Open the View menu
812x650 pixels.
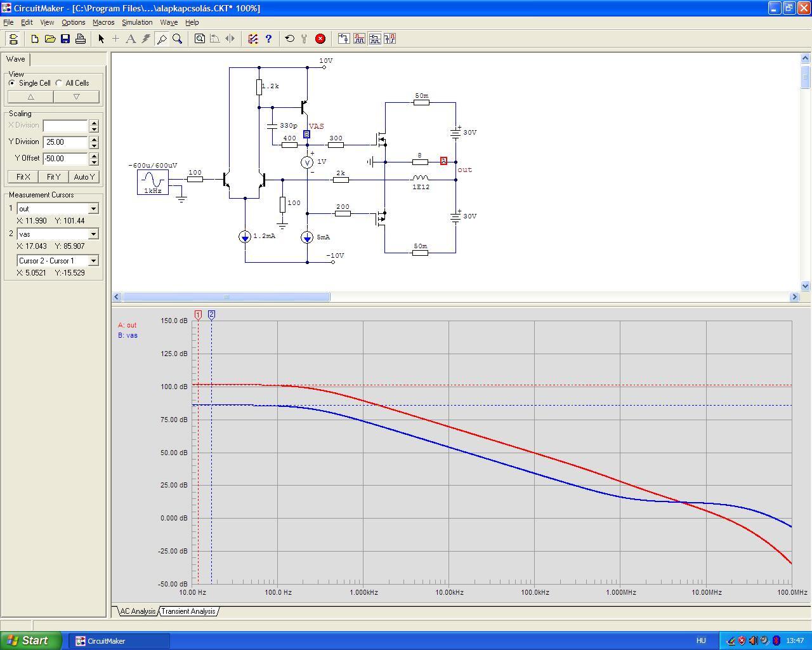(47, 22)
